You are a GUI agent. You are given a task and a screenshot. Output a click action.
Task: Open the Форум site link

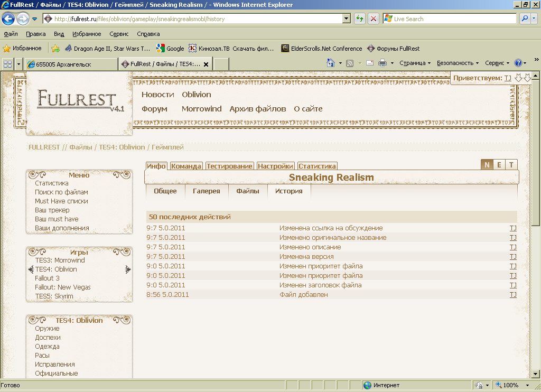point(154,109)
